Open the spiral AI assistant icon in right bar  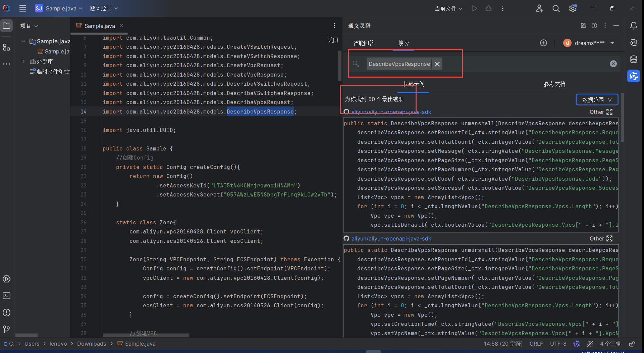(x=634, y=43)
